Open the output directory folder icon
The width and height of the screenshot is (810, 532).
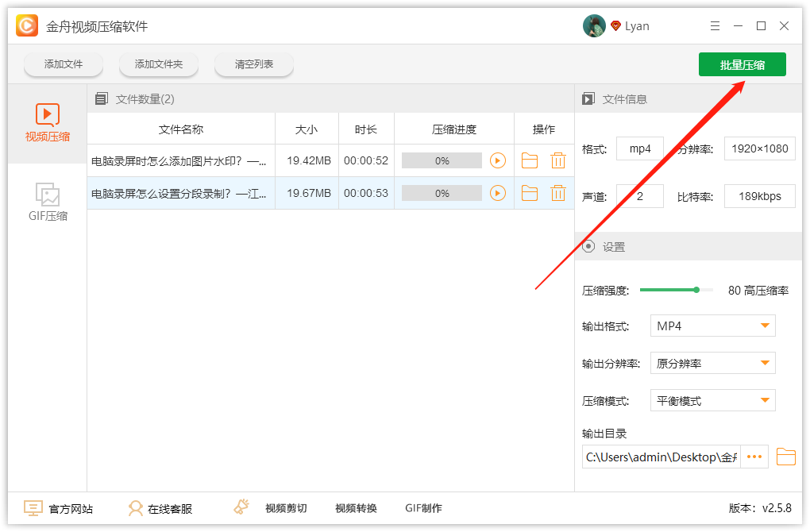[x=785, y=457]
